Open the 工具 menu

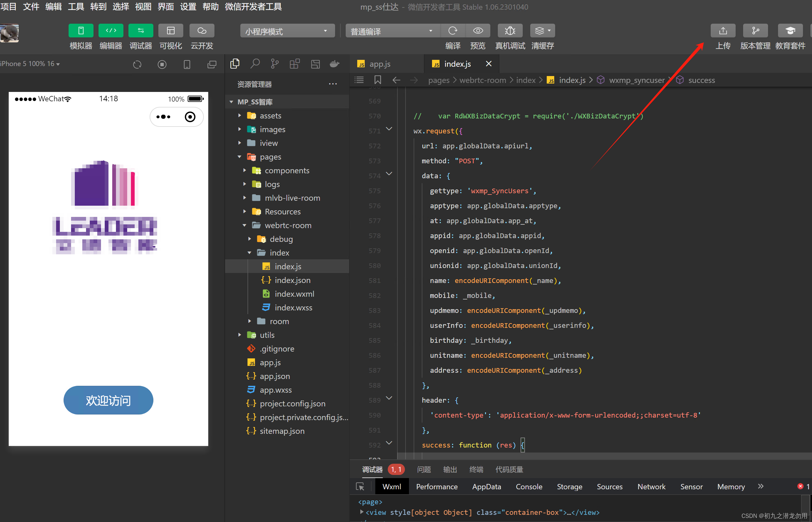(x=76, y=7)
